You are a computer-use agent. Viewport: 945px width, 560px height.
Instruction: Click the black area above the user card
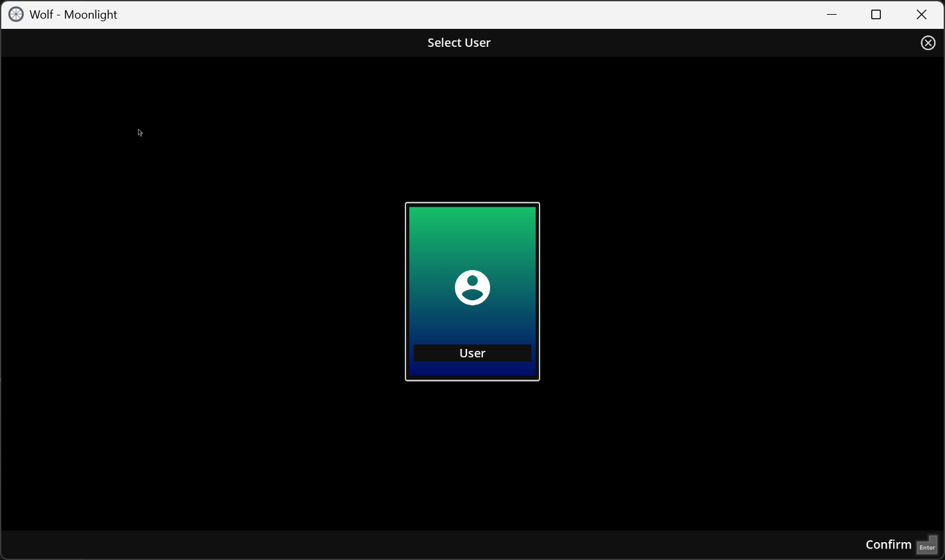[473, 130]
